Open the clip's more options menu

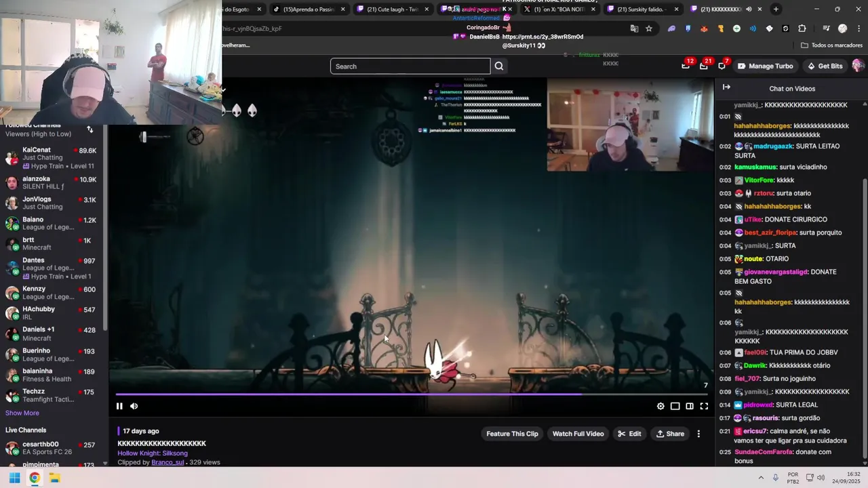698,434
